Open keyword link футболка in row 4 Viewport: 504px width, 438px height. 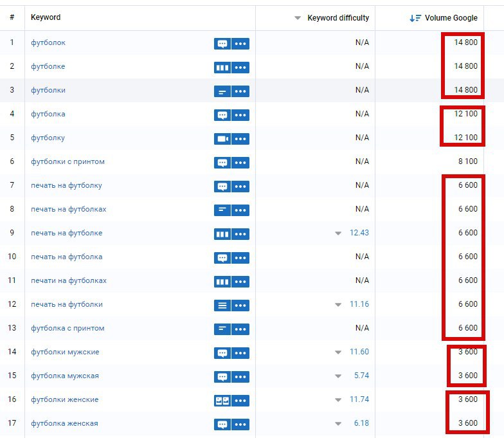[x=48, y=114]
